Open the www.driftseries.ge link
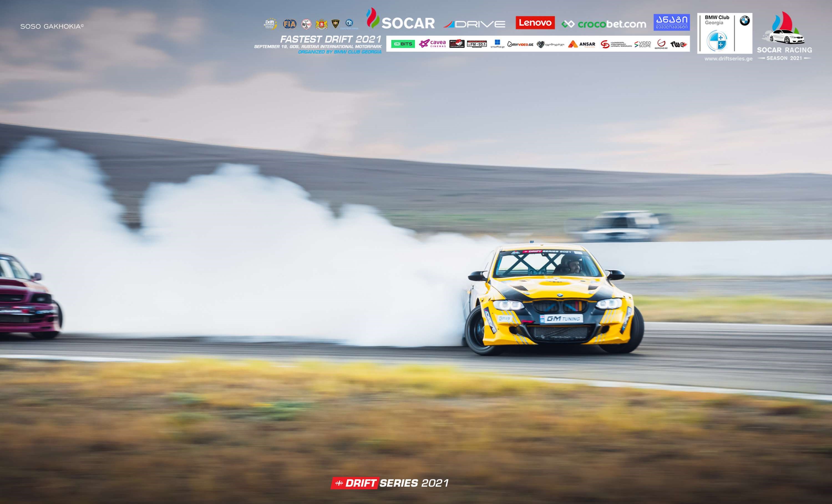Image resolution: width=832 pixels, height=504 pixels. pyautogui.click(x=728, y=59)
